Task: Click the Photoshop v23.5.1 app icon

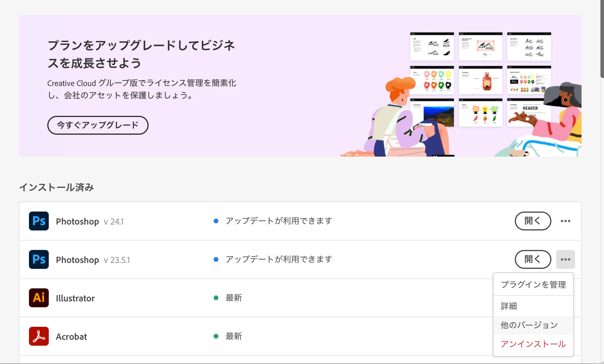Action: 39,259
